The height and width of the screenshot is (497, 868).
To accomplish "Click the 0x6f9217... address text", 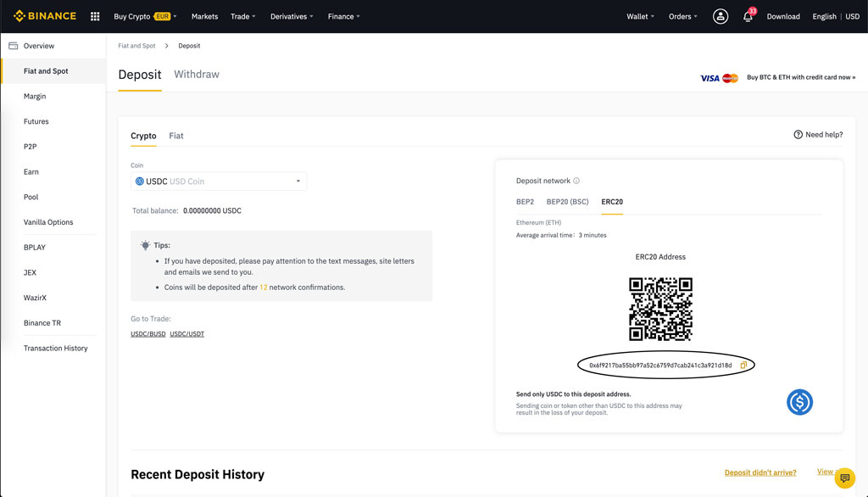I will (659, 366).
